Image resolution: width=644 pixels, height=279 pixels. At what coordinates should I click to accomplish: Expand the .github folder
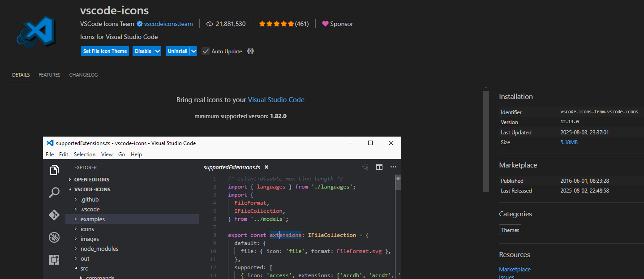tap(76, 199)
